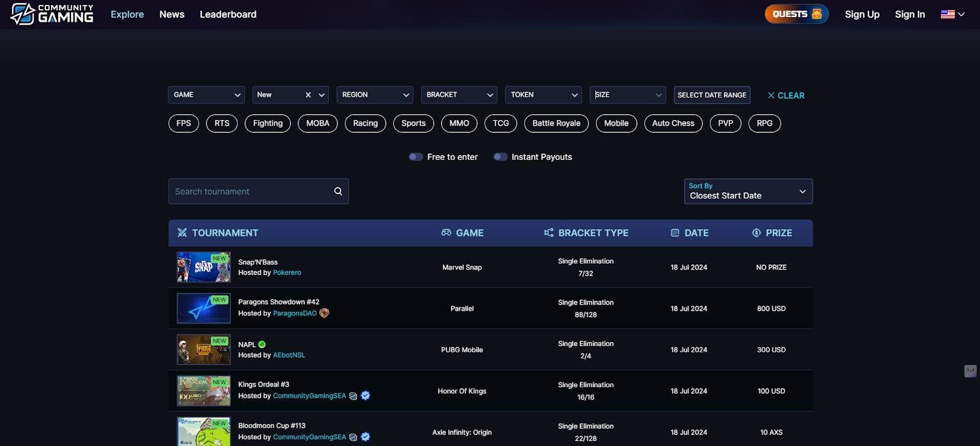Open CommunityGamingSEA link under Kings Ordeal
Screen dimensions: 980x446
pos(309,396)
